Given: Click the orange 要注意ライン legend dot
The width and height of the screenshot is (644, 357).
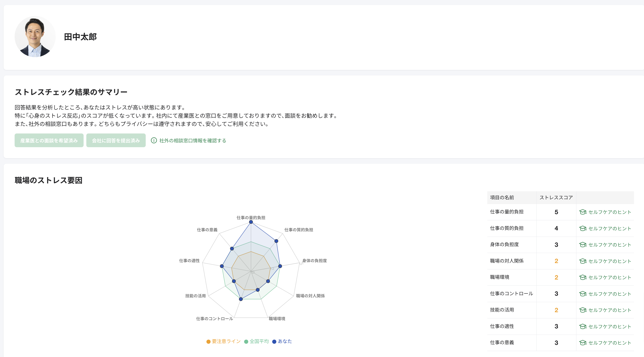Looking at the screenshot, I should coord(208,341).
